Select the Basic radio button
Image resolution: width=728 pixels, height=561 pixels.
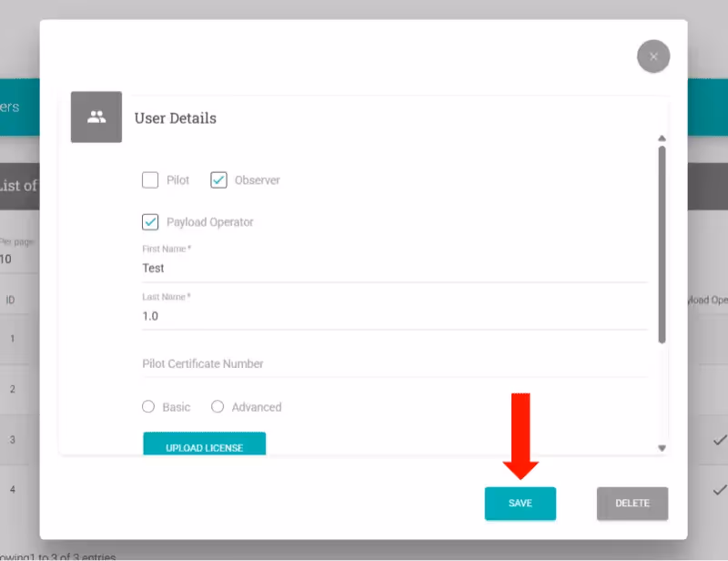(148, 407)
